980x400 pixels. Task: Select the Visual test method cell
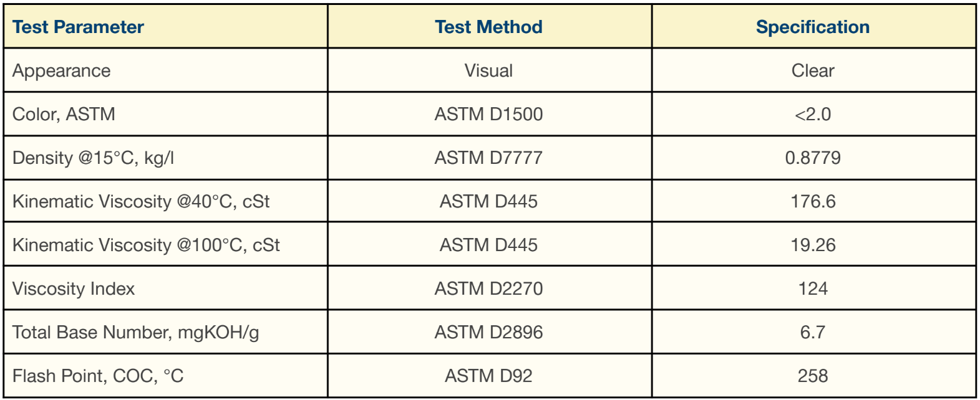[x=488, y=70]
